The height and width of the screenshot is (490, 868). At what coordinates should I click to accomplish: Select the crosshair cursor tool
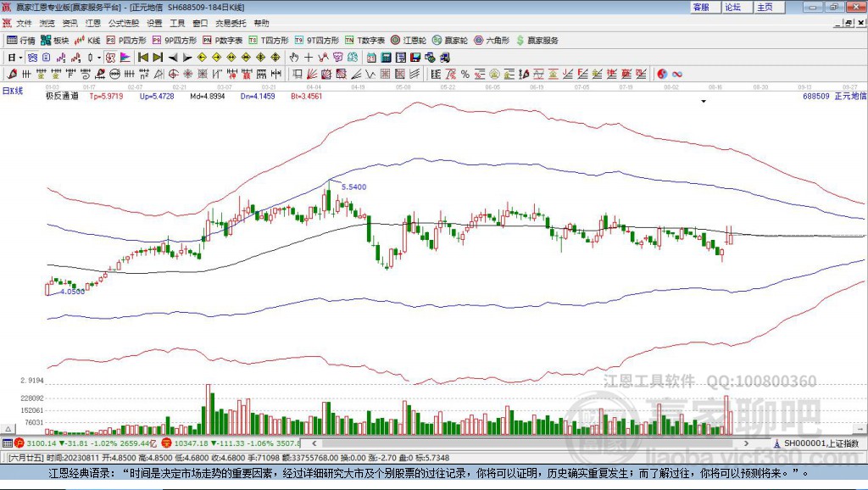(x=309, y=57)
